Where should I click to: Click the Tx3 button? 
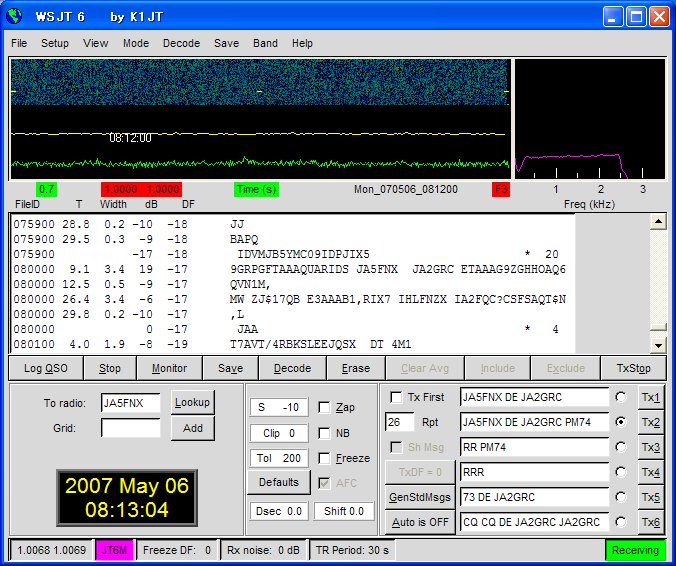(x=651, y=447)
